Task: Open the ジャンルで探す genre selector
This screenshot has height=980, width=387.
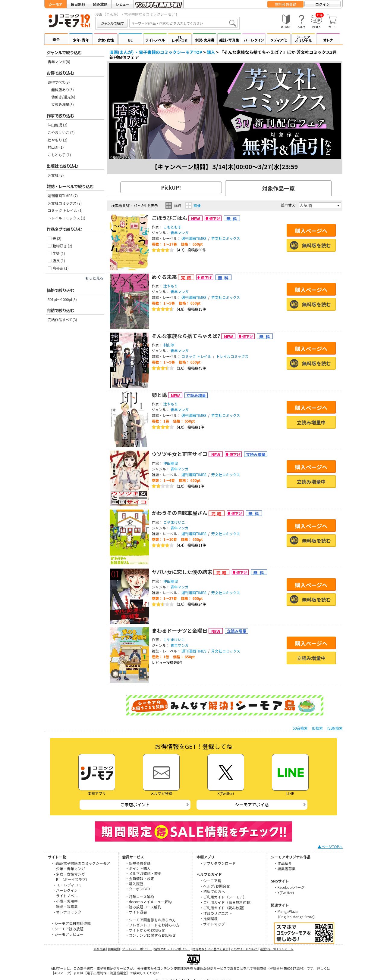Action: (x=112, y=23)
